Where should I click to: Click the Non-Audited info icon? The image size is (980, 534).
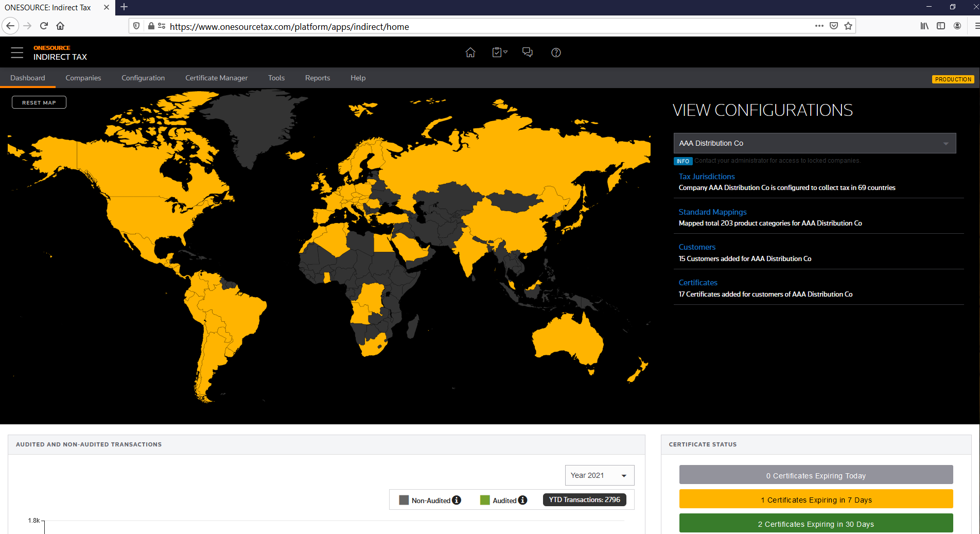pos(457,500)
